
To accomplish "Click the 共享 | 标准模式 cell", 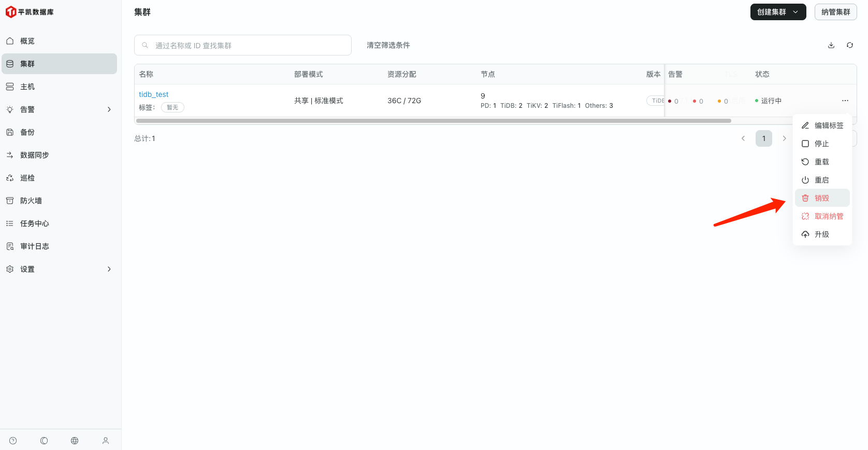I will [x=319, y=101].
